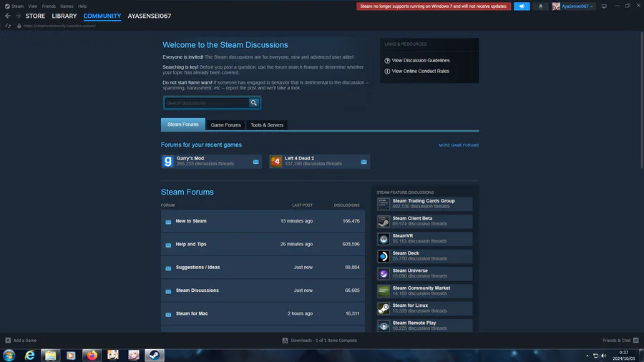
Task: Open the Garry's Mod forum icon
Action: coord(167,161)
